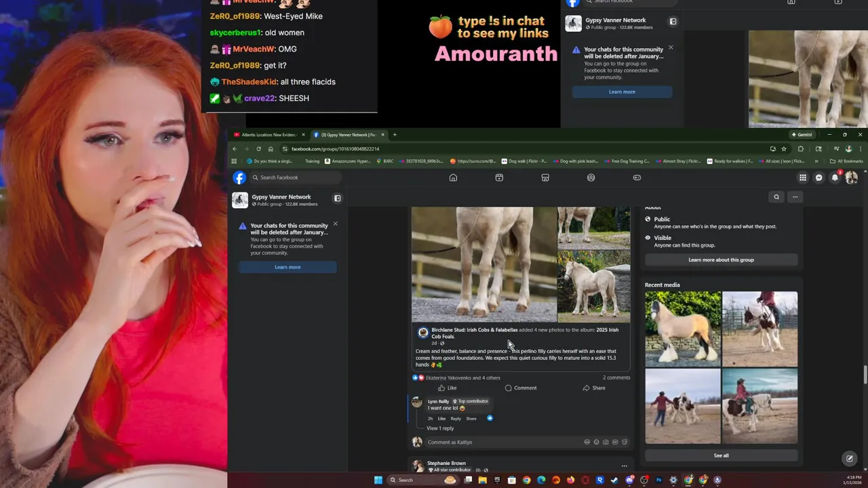The width and height of the screenshot is (868, 488).
Task: Show more bookmarks with double chevron
Action: (816, 161)
